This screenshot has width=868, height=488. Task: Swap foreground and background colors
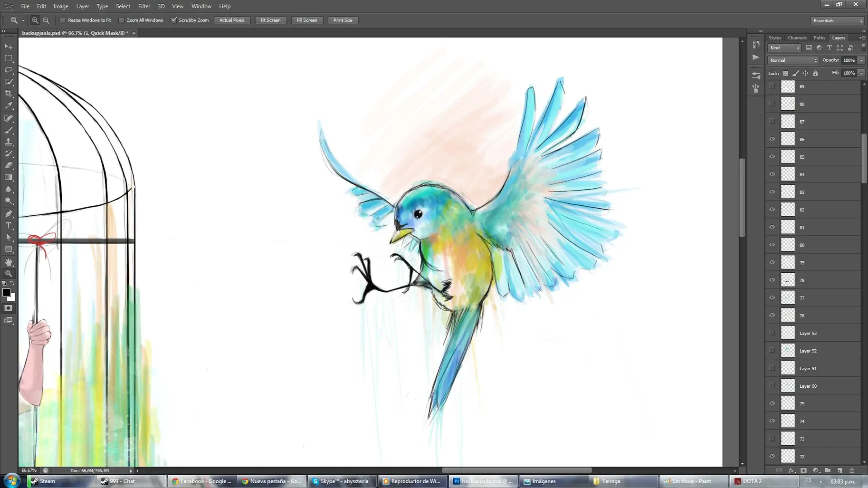click(x=13, y=283)
